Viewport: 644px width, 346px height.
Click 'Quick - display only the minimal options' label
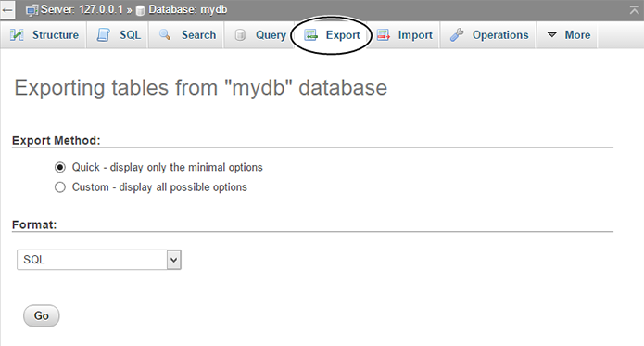coord(167,167)
